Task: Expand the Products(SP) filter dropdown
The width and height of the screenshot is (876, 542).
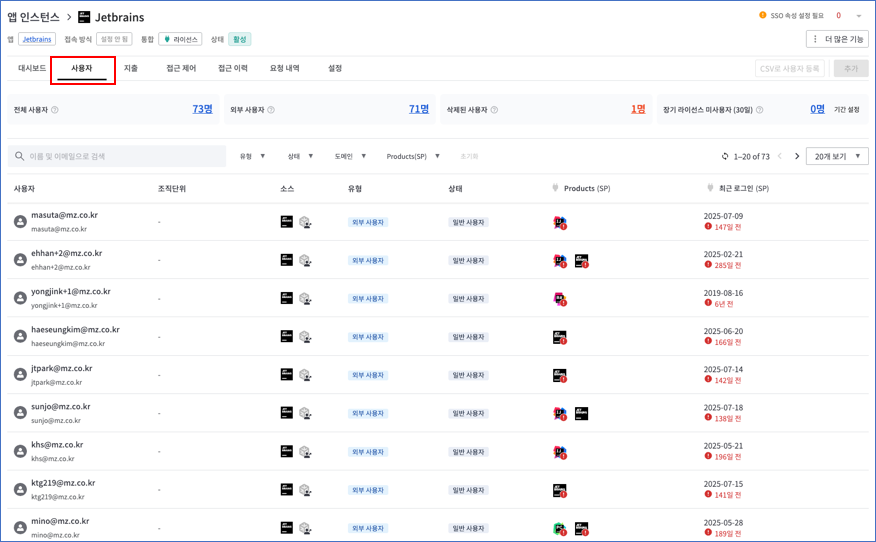Action: tap(413, 157)
